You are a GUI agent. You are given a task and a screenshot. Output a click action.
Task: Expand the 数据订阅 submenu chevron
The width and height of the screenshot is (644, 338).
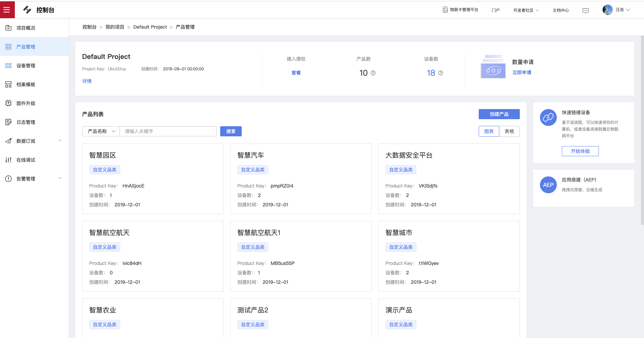pyautogui.click(x=60, y=141)
